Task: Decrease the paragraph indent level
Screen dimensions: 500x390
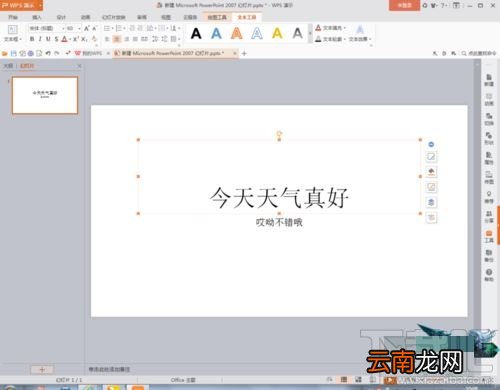Action: [132, 28]
